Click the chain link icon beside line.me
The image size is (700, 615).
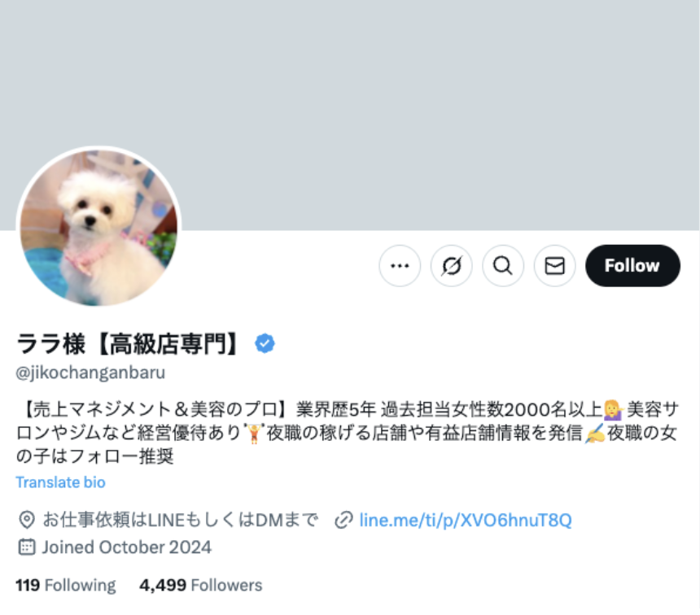(343, 520)
